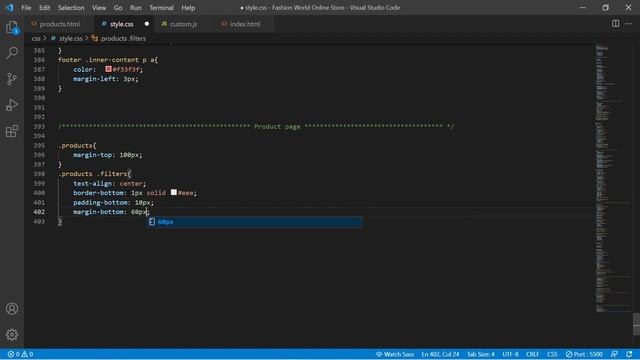
Task: Open the Explorer view in activity bar
Action: click(12, 27)
